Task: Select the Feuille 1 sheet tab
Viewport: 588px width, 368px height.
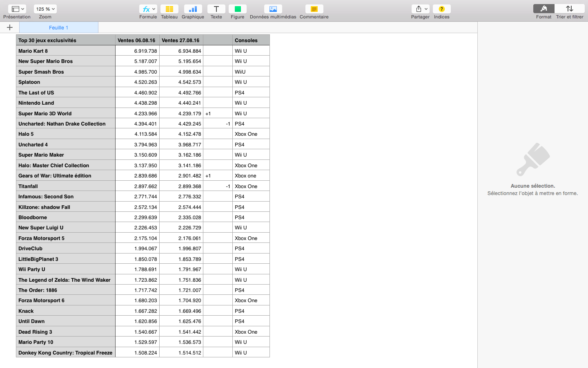Action: [59, 27]
